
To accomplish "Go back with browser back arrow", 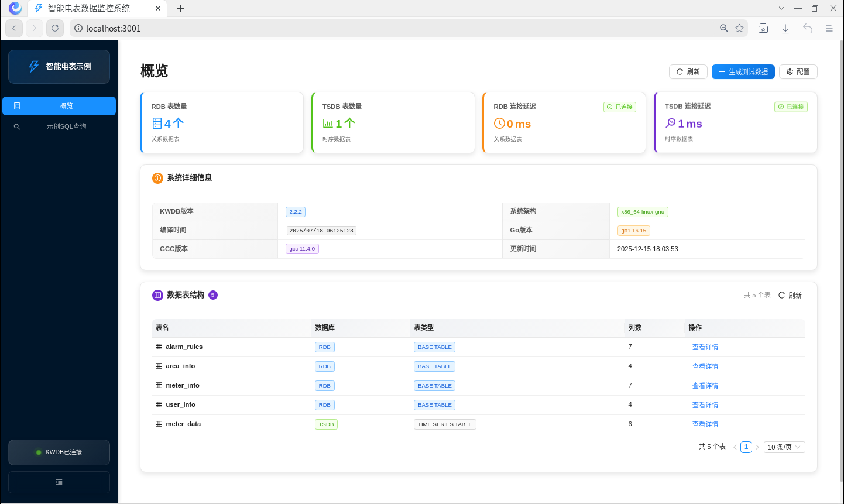I will coord(14,28).
